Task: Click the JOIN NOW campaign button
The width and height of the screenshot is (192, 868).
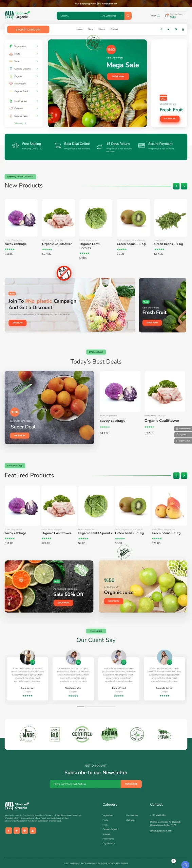Action: tap(17, 323)
